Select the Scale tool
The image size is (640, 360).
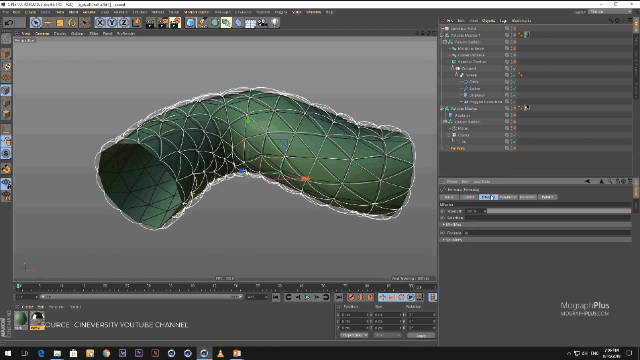click(x=60, y=23)
